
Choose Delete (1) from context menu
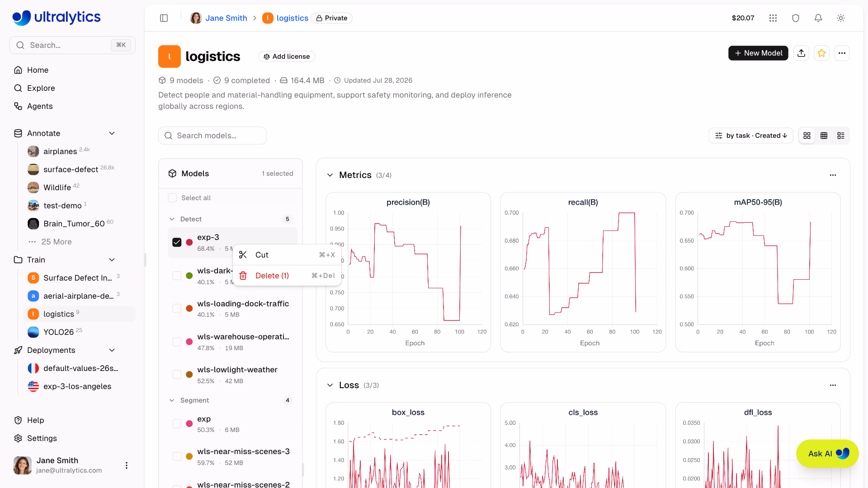287,276
